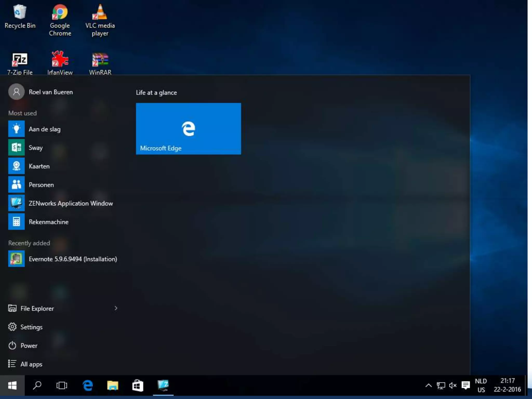The width and height of the screenshot is (532, 399).
Task: Click the NLD US language indicator
Action: coord(481,385)
